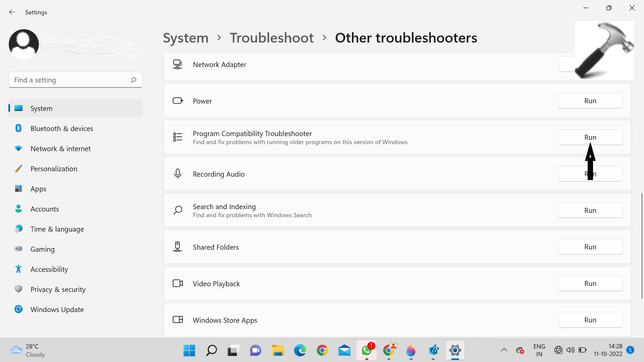Viewport: 644px width, 362px height.
Task: Select Windows Update in sidebar
Action: (57, 310)
